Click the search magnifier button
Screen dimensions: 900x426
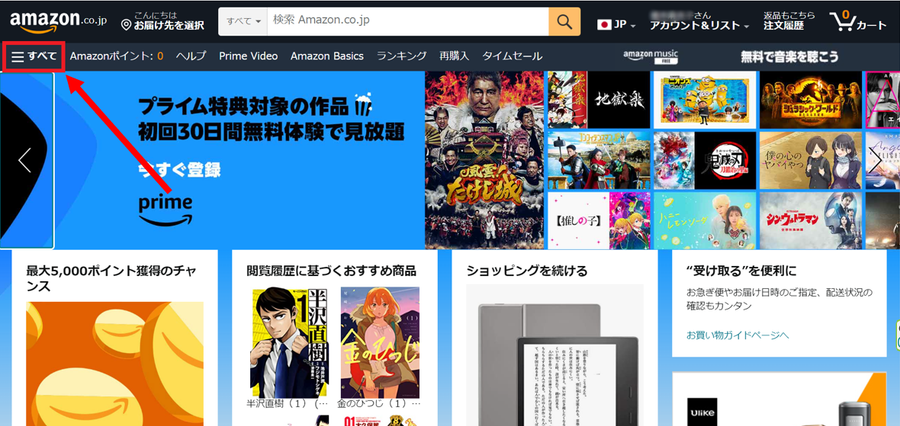pyautogui.click(x=564, y=22)
